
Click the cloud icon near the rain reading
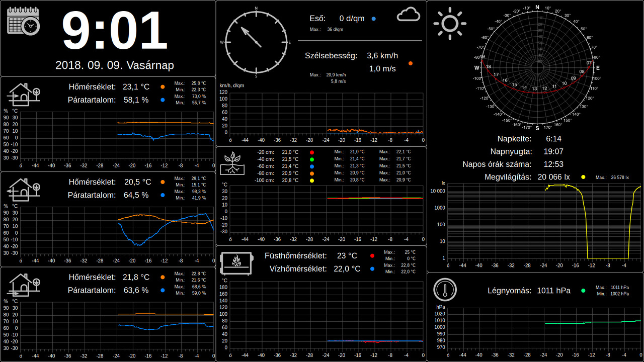click(409, 15)
